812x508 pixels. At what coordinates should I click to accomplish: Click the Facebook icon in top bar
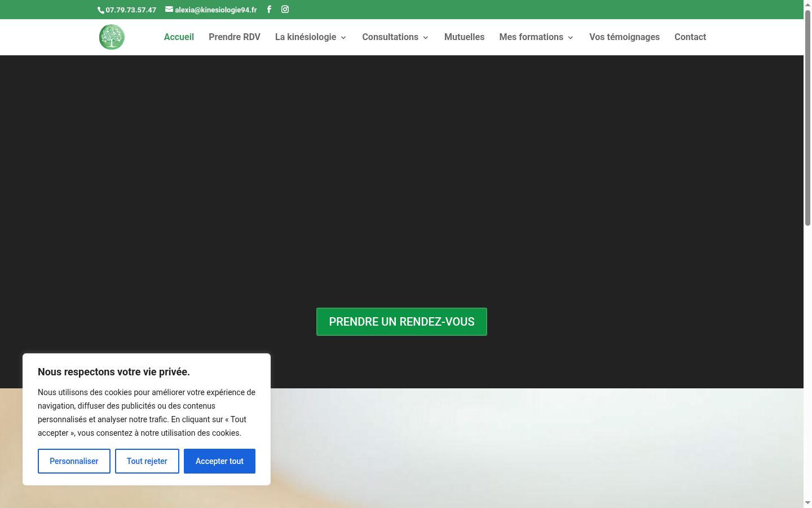coord(269,9)
